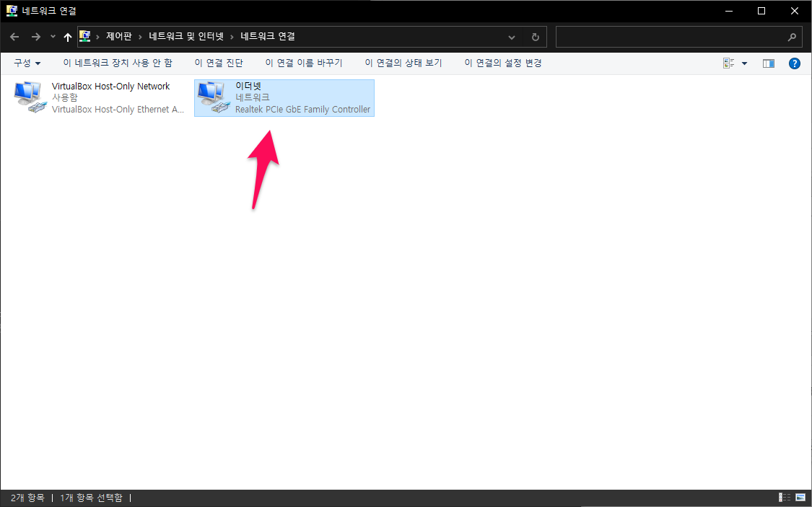Expand chevron after 네트워크 및 인터넷
Screen dimensions: 812x507
232,37
